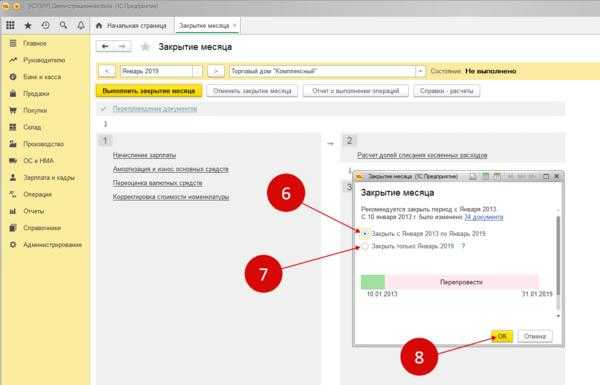Viewport: 600px width, 385px height.
Task: Open the period Январь 2019 picker button
Action: (x=197, y=71)
